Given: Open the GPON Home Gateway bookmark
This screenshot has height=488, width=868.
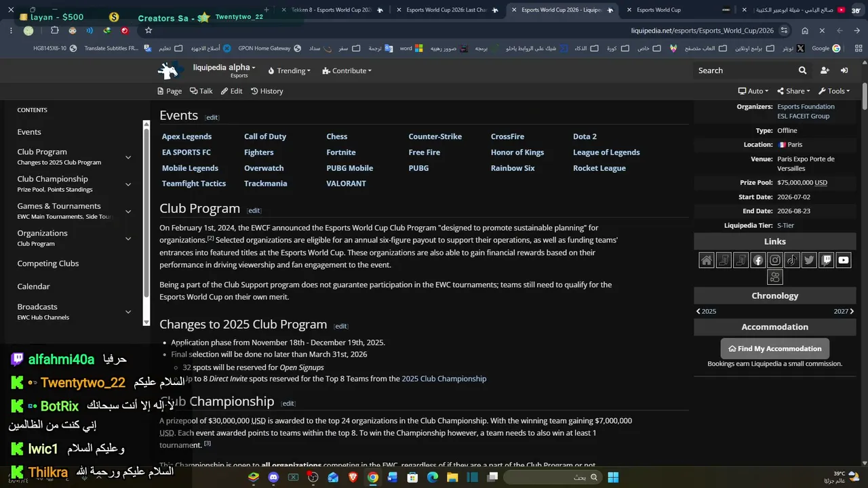Looking at the screenshot, I should point(269,49).
